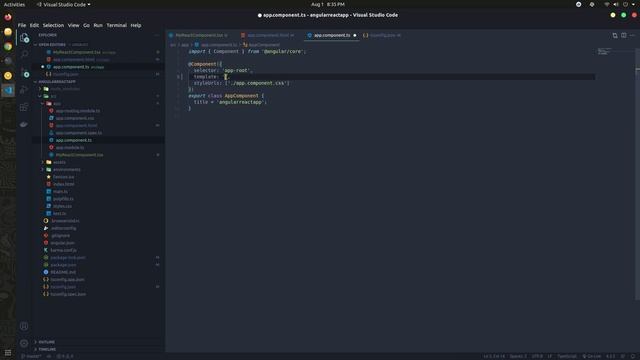This screenshot has height=360, width=640.
Task: Collapse the OPEN EDITORS section
Action: [x=52, y=44]
